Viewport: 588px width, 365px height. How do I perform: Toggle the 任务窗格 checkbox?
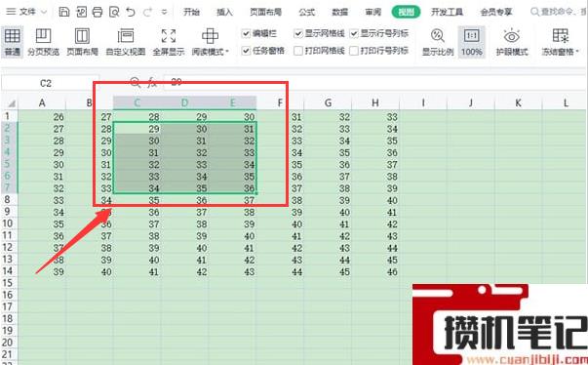pyautogui.click(x=246, y=51)
